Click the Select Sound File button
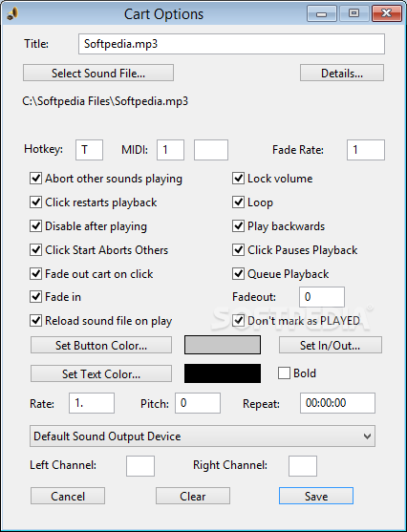407x532 pixels. [98, 73]
